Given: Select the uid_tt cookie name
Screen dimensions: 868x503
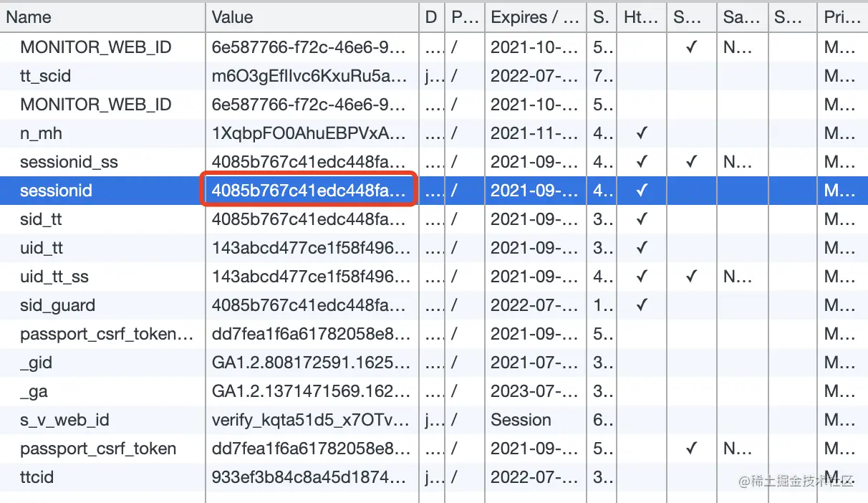Looking at the screenshot, I should tap(42, 248).
